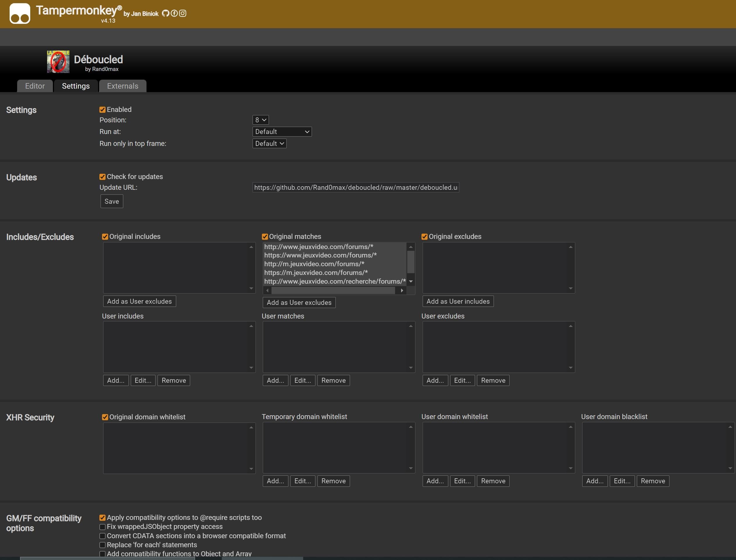This screenshot has height=560, width=736.
Task: Select the Settings tab
Action: pyautogui.click(x=76, y=86)
